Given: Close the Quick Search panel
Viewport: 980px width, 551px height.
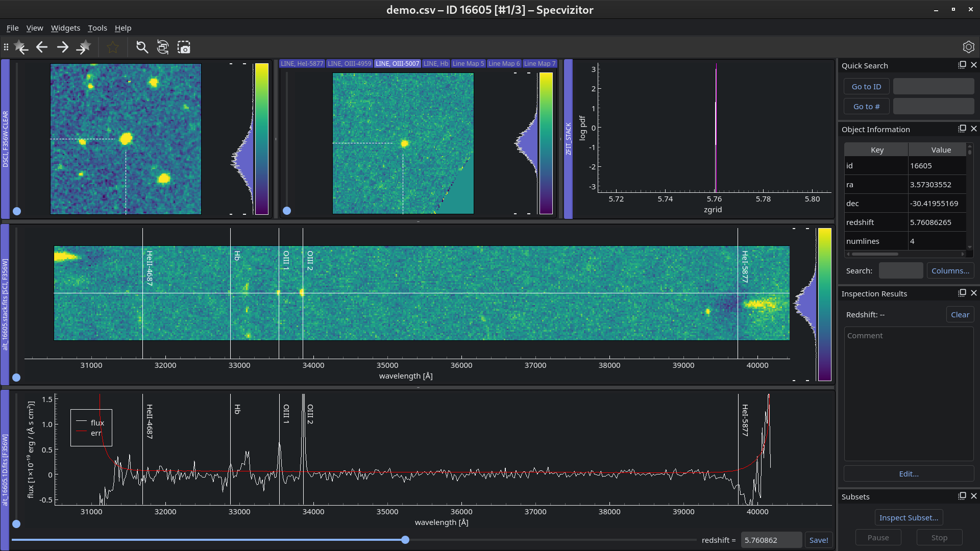Looking at the screenshot, I should point(974,65).
